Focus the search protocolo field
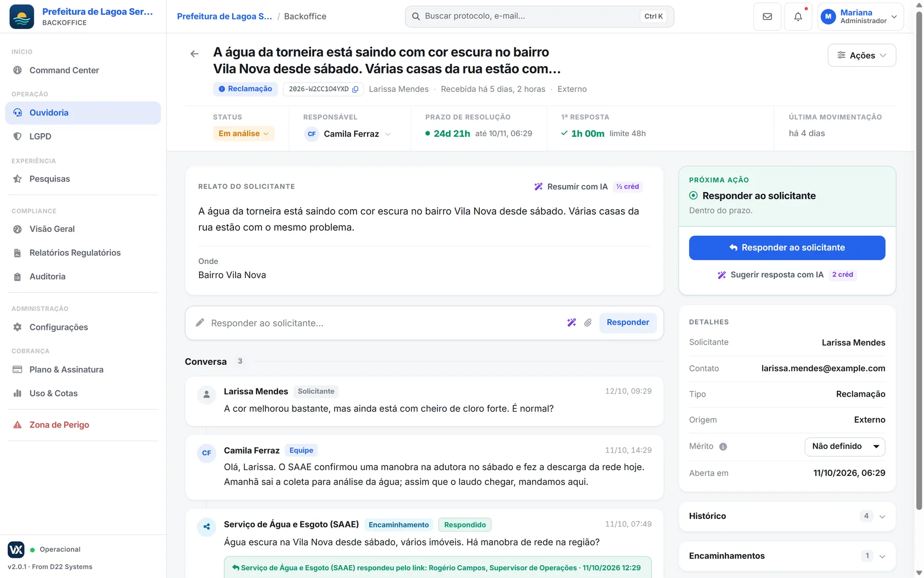This screenshot has height=578, width=924. [x=539, y=16]
